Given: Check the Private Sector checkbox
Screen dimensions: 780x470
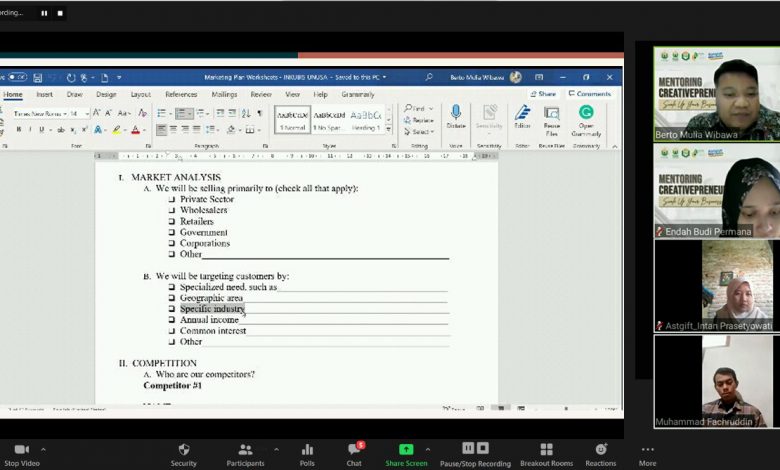Looking at the screenshot, I should pos(172,200).
